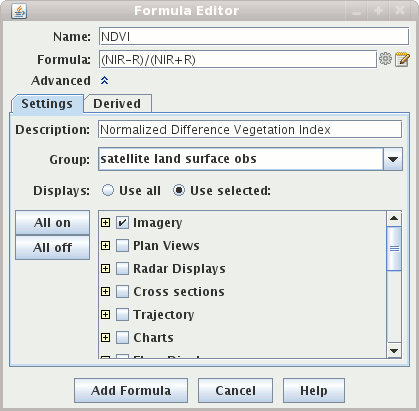The width and height of the screenshot is (419, 411).
Task: Open the notepad edit icon next to Formula
Action: click(402, 59)
